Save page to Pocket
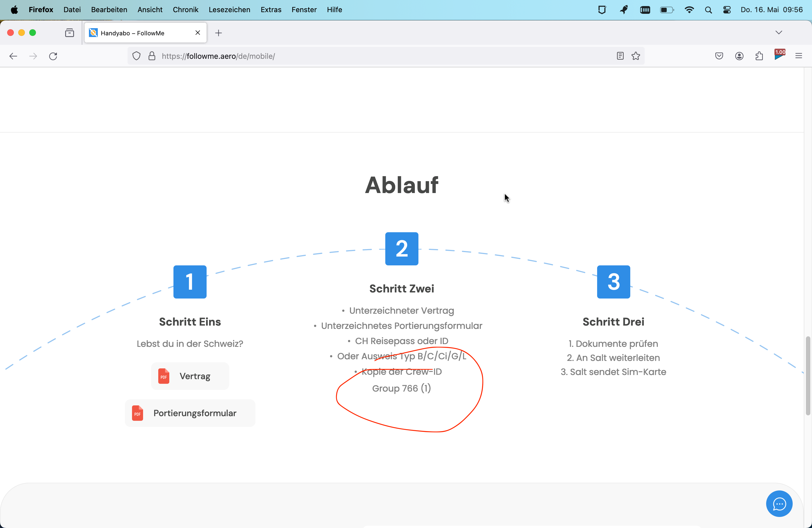812x528 pixels. (x=719, y=56)
